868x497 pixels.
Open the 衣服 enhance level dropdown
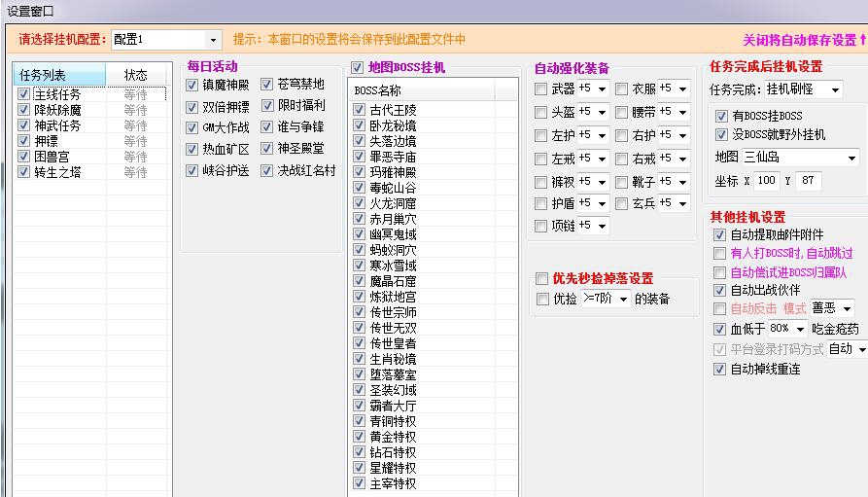[x=674, y=89]
